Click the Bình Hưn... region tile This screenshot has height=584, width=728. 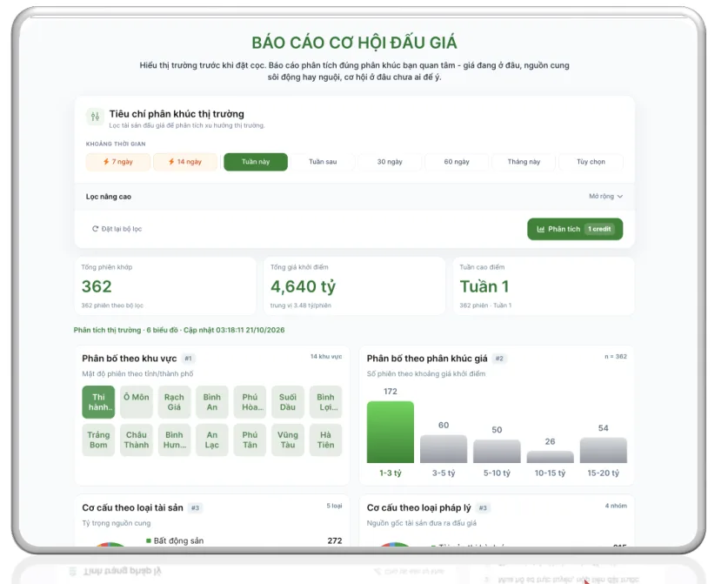[174, 440]
